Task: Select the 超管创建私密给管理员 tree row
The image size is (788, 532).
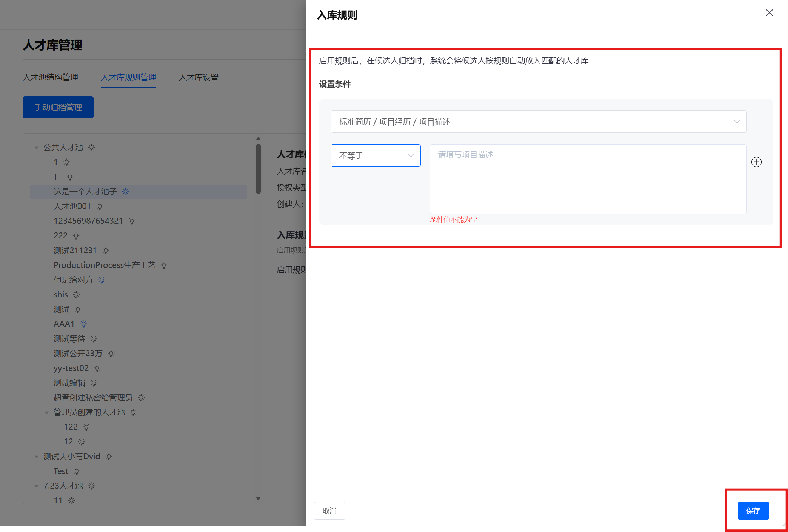Action: pyautogui.click(x=139, y=398)
